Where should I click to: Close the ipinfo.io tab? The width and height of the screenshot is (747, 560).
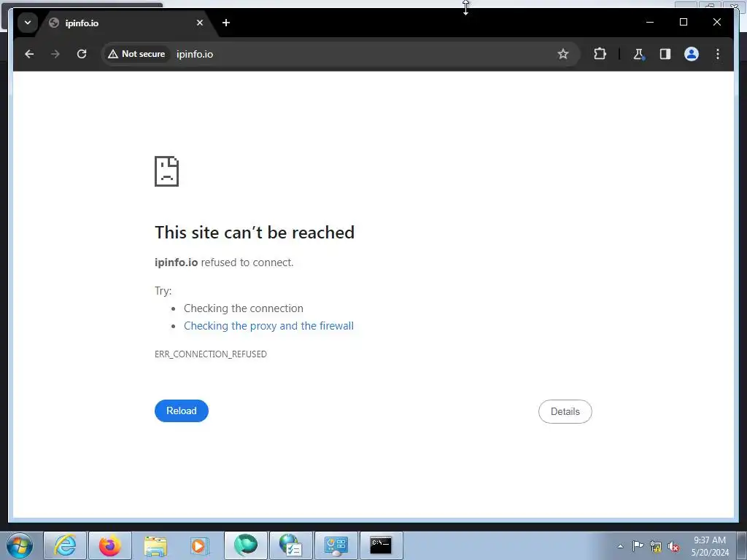coord(200,23)
